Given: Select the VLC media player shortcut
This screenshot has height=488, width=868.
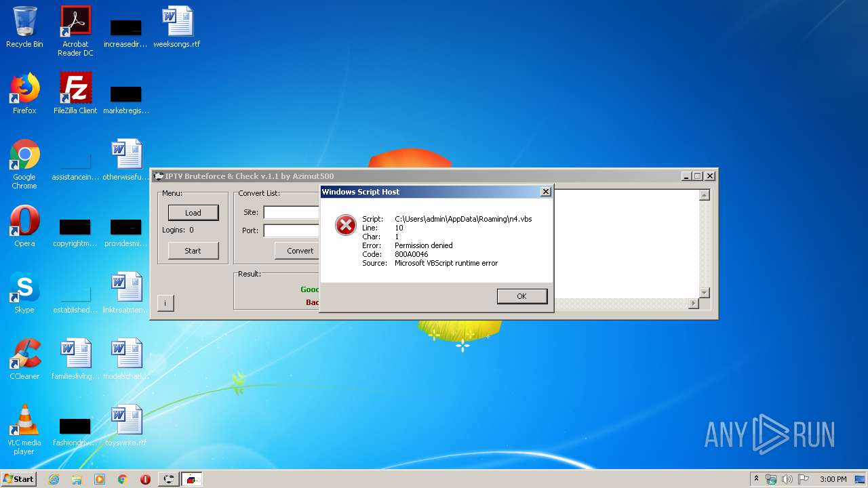Looking at the screenshot, I should [x=24, y=430].
